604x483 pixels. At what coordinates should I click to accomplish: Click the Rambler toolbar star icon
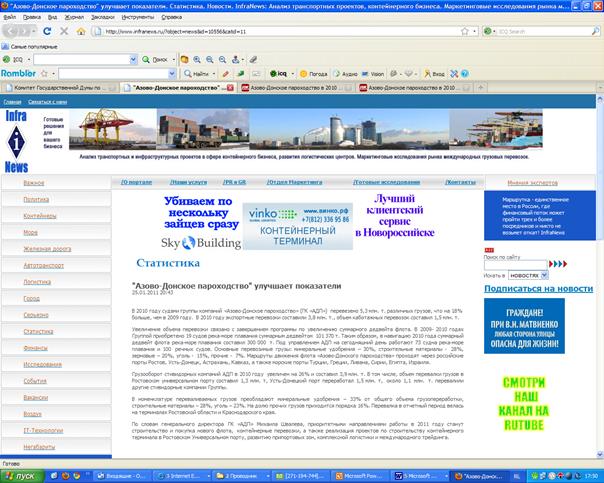coord(44,73)
